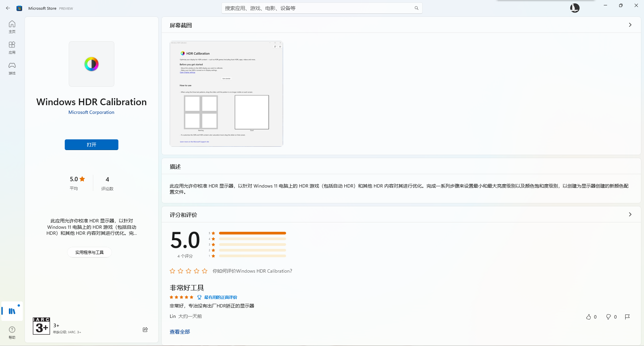Click the 实用程序与工具 category link
This screenshot has width=644, height=346.
[x=89, y=252]
